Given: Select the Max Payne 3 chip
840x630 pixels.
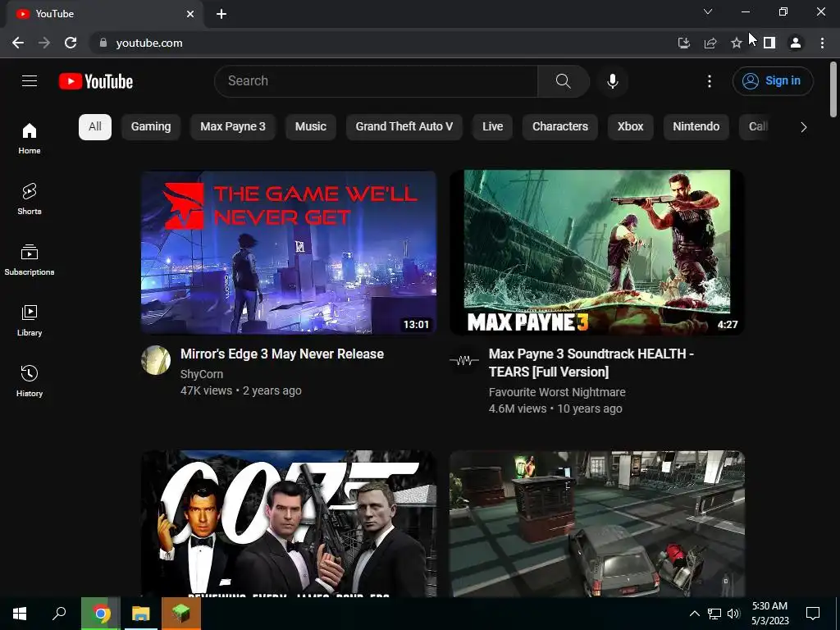Looking at the screenshot, I should pyautogui.click(x=232, y=127).
